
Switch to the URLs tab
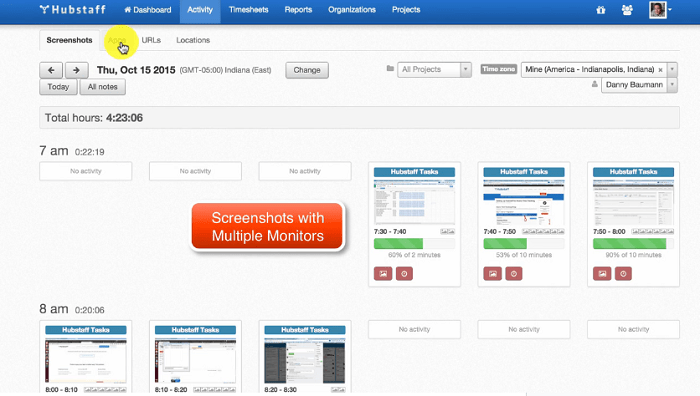(x=151, y=40)
